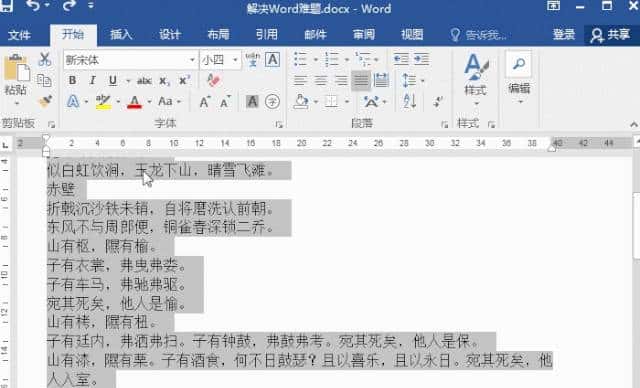Decrease font size with shrink A icon

click(x=225, y=102)
